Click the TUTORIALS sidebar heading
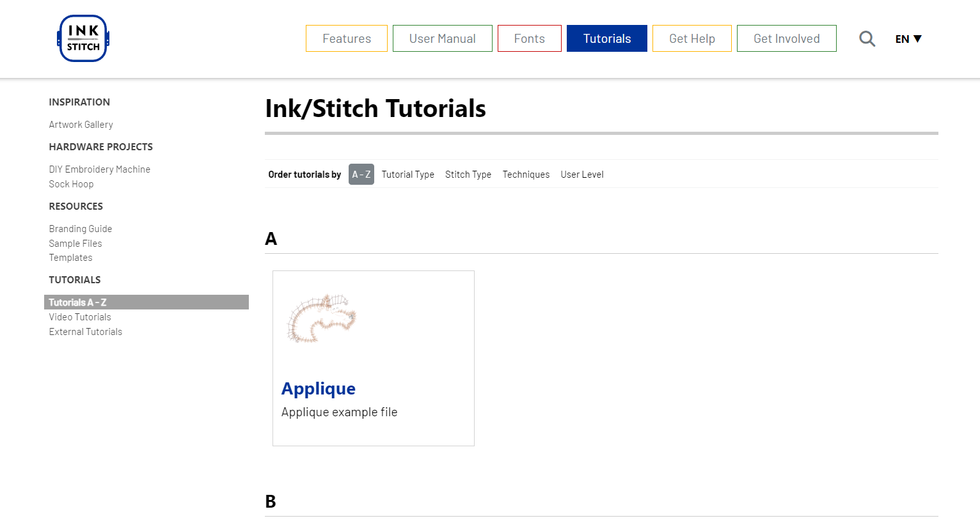Screen dimensions: 980x523 [x=75, y=280]
